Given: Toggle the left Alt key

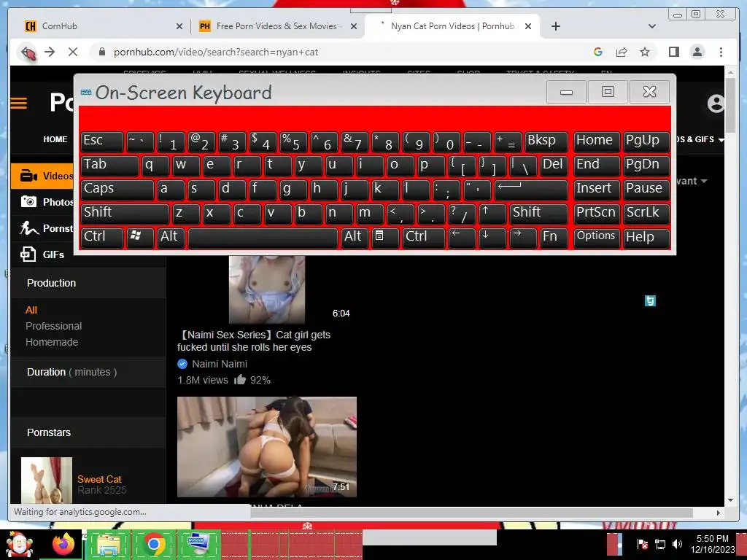Looking at the screenshot, I should pos(171,237).
